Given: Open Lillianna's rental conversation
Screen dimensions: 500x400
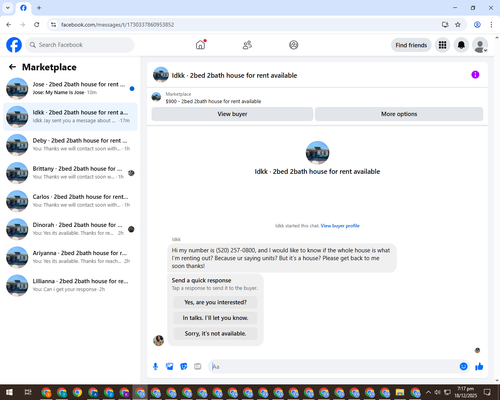Looking at the screenshot, I should click(70, 285).
